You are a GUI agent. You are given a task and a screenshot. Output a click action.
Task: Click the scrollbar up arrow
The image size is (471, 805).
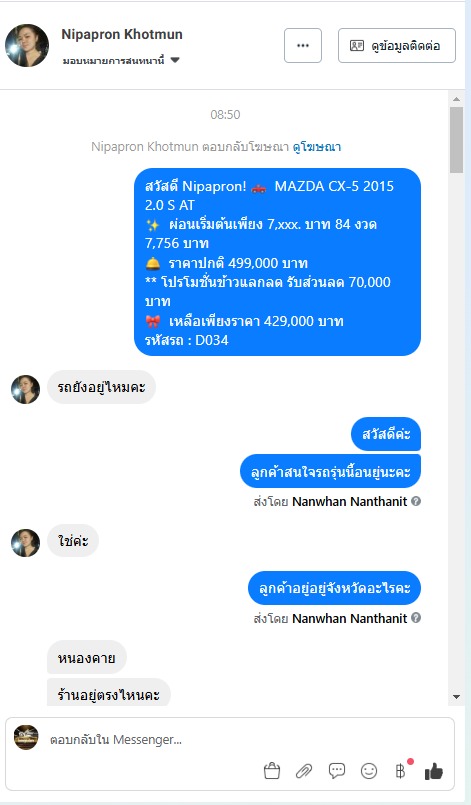[456, 99]
